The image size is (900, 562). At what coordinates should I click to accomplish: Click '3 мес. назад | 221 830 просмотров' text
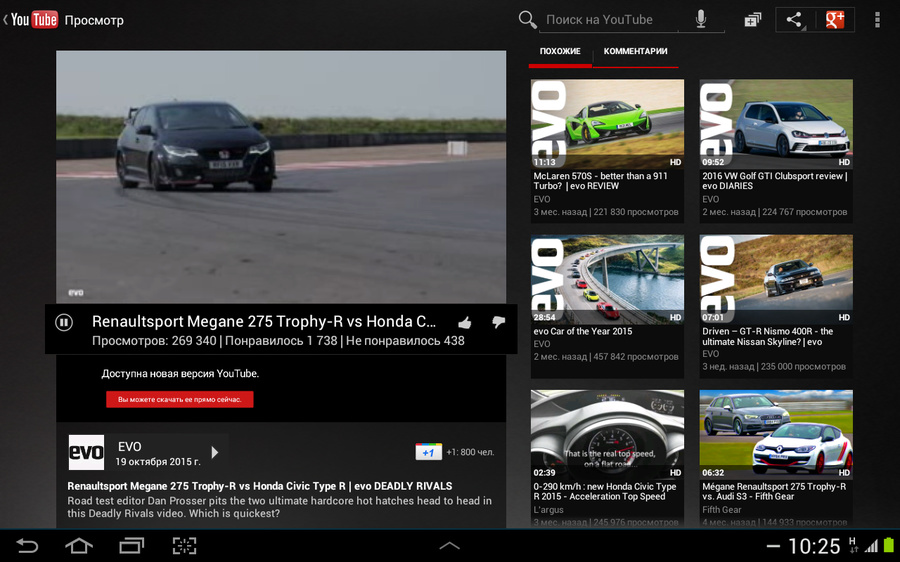tap(606, 212)
